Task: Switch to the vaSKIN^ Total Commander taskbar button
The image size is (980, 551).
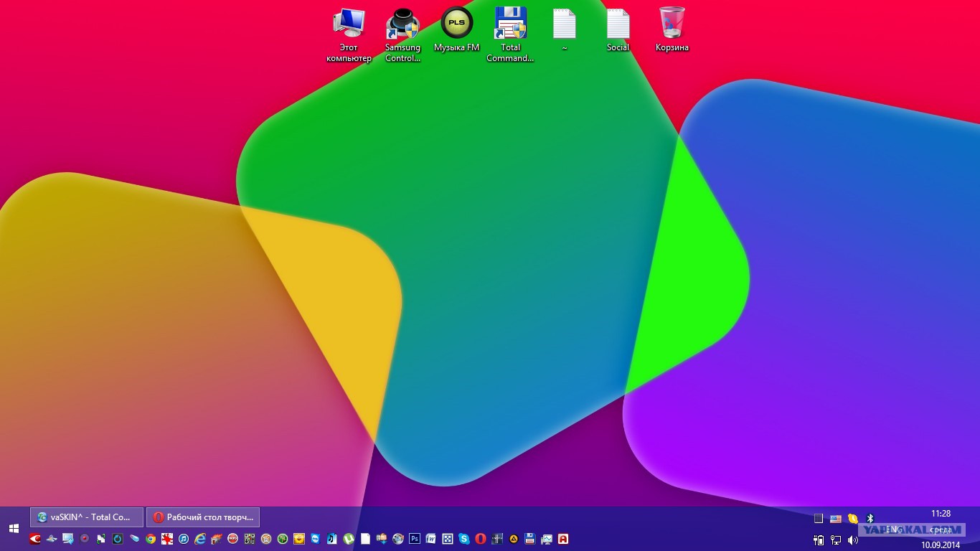Action: [87, 517]
